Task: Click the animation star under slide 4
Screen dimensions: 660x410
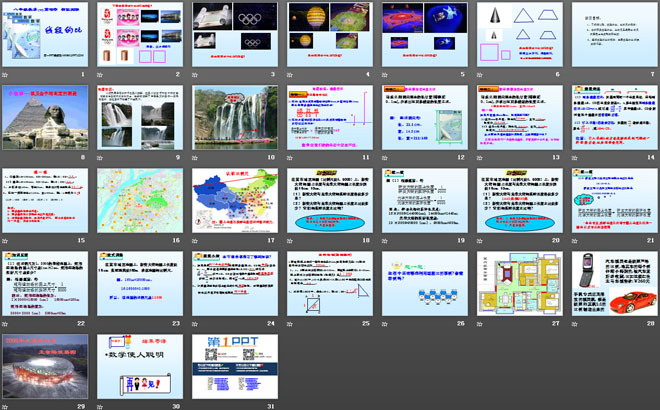Action: (290, 74)
